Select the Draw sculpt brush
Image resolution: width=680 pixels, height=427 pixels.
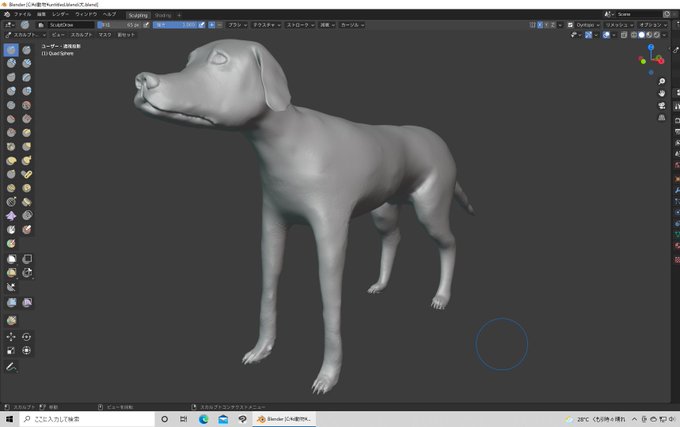(11, 50)
